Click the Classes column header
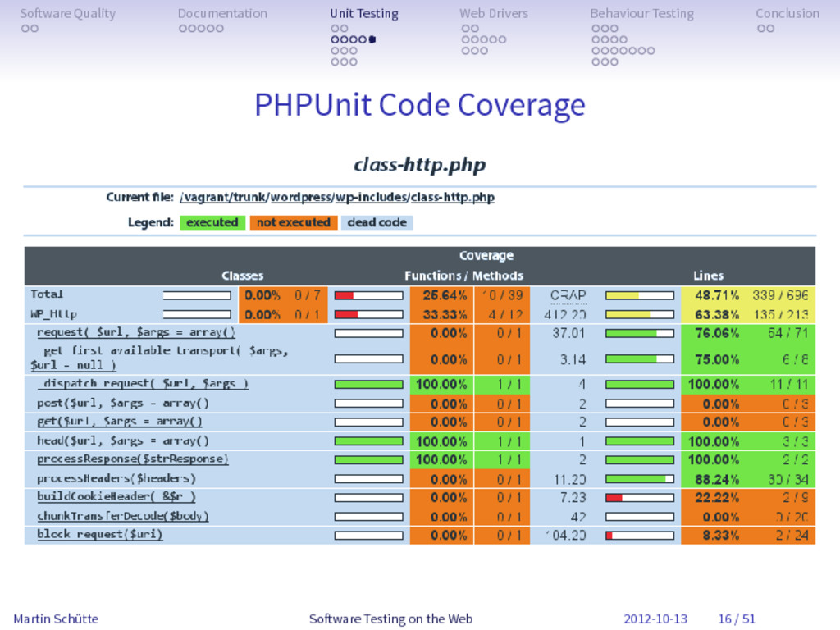Viewport: 840px width, 630px height. (243, 276)
